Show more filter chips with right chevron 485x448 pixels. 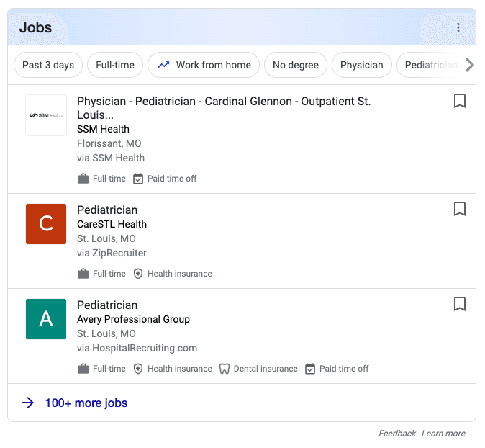click(x=470, y=65)
